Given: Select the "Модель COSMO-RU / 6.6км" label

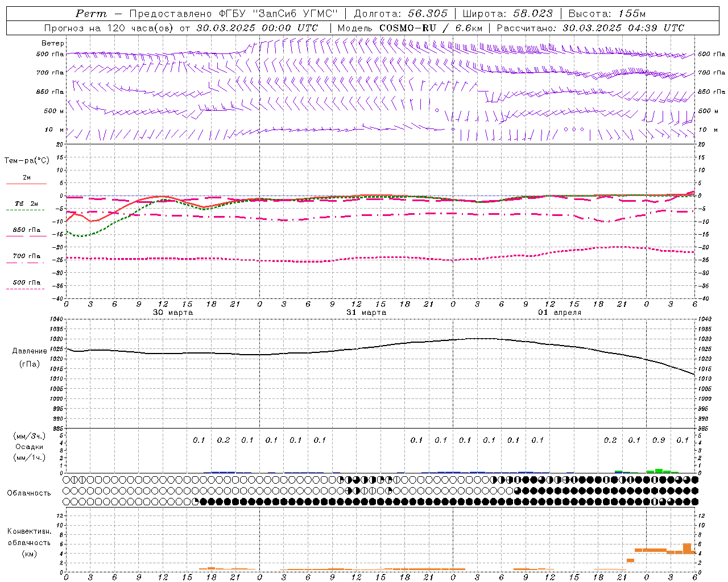Looking at the screenshot, I should pyautogui.click(x=409, y=28).
